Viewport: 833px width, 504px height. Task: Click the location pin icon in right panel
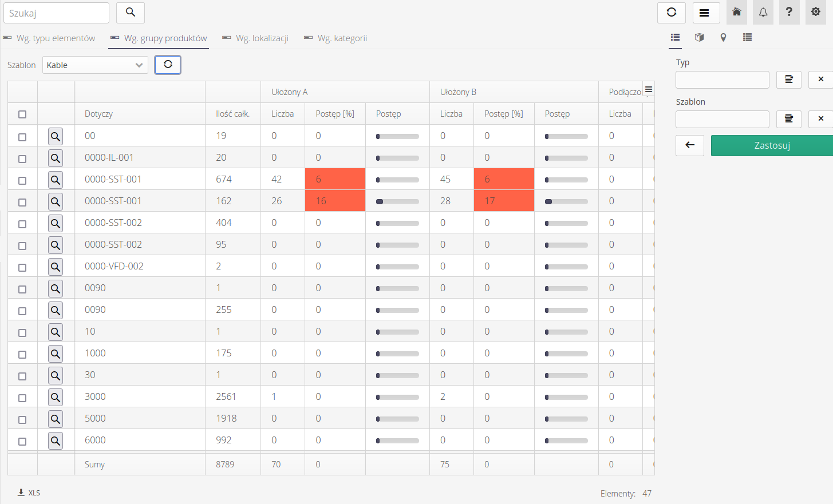tap(723, 38)
